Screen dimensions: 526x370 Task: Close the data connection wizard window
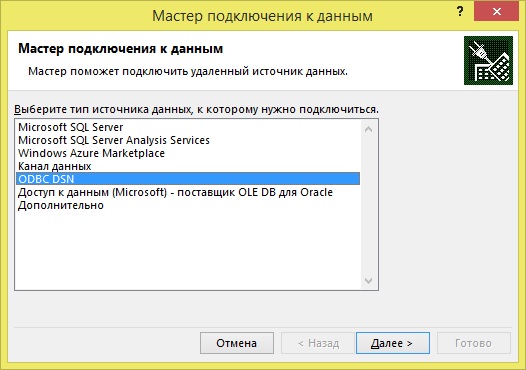[496, 11]
